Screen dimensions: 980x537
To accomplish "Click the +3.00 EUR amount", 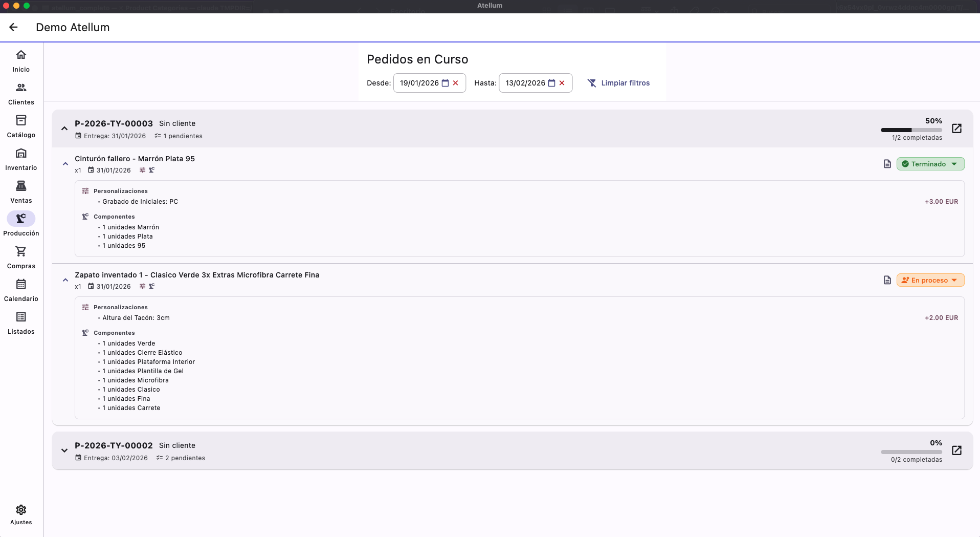I will (941, 202).
